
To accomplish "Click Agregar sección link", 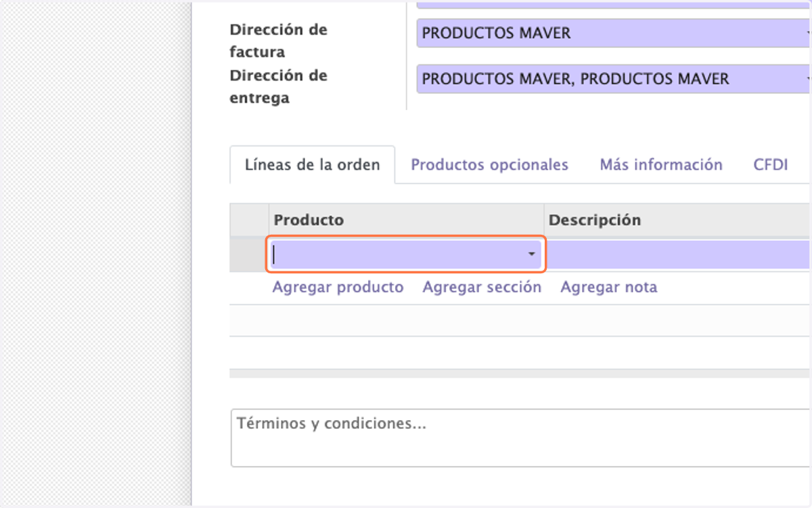I will pyautogui.click(x=482, y=287).
